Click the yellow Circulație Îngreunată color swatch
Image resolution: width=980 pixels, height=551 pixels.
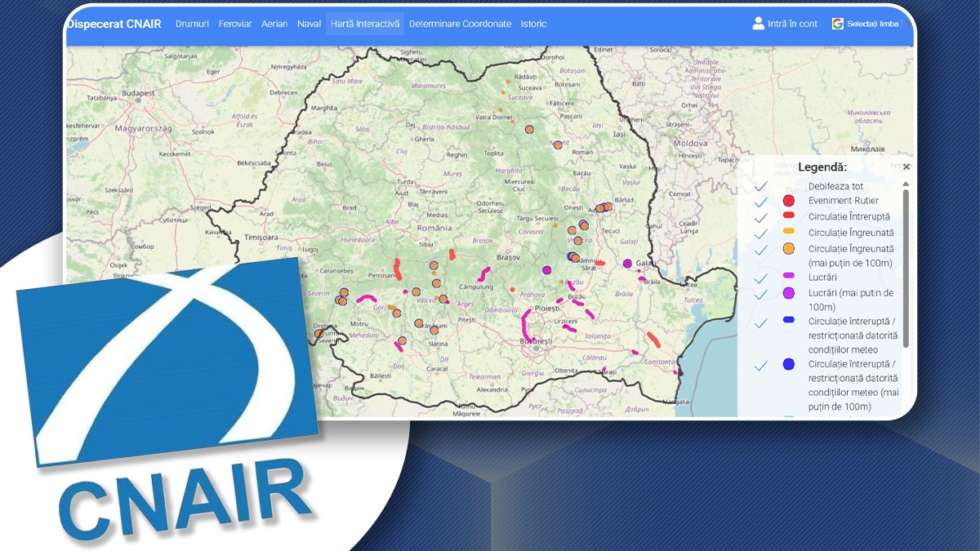788,230
